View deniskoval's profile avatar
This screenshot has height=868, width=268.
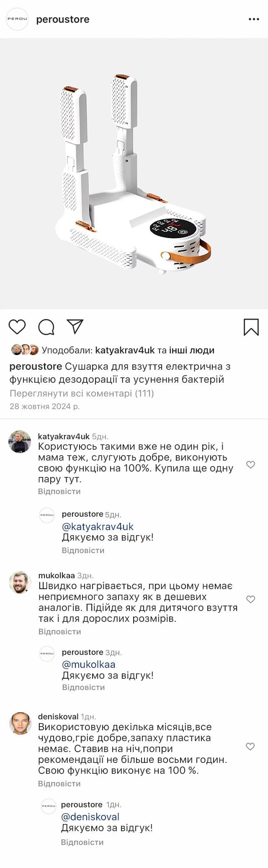pos(20,723)
